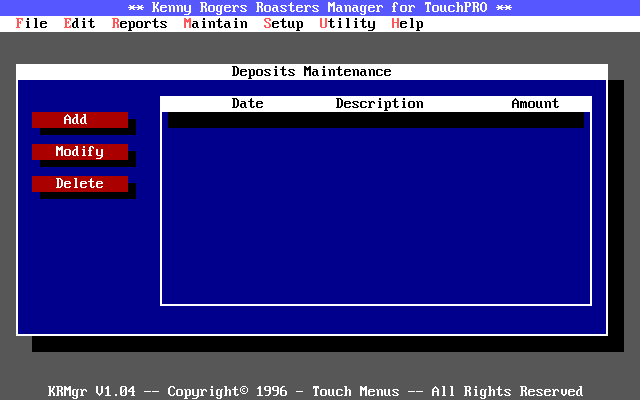Open the Reports menu
Image resolution: width=640 pixels, height=400 pixels.
[x=139, y=24]
